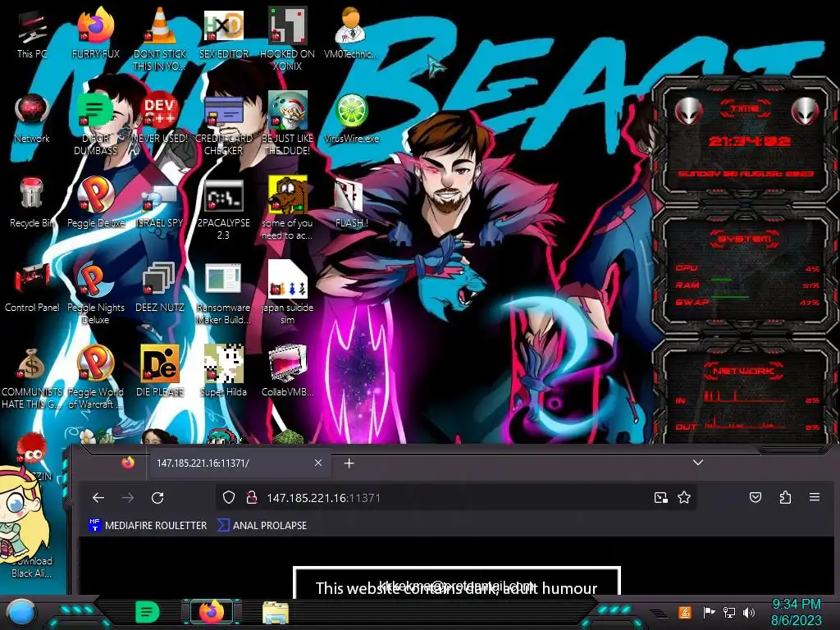
Task: Open the green chat app in taskbar
Action: [148, 612]
